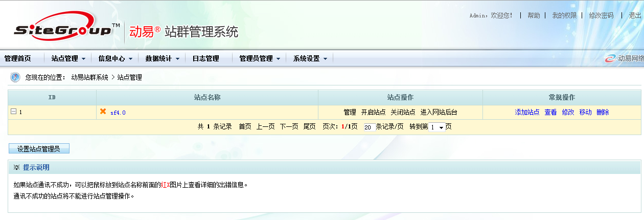Click the 站点操作 column header
The height and width of the screenshot is (220, 644).
tap(400, 97)
